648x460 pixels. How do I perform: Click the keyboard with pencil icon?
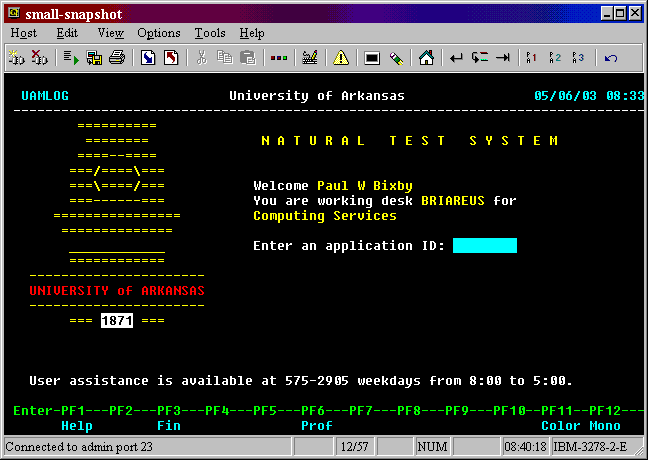point(310,58)
